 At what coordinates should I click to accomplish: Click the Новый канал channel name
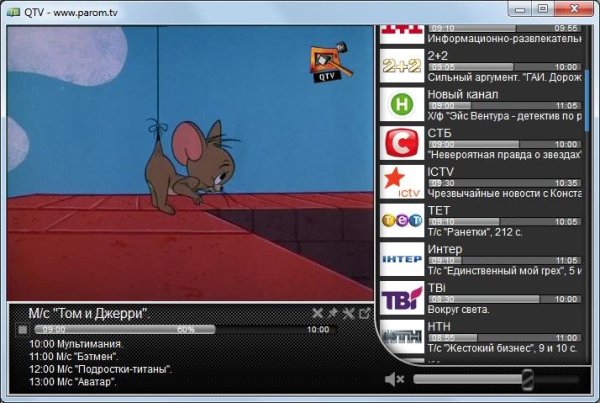click(x=463, y=95)
